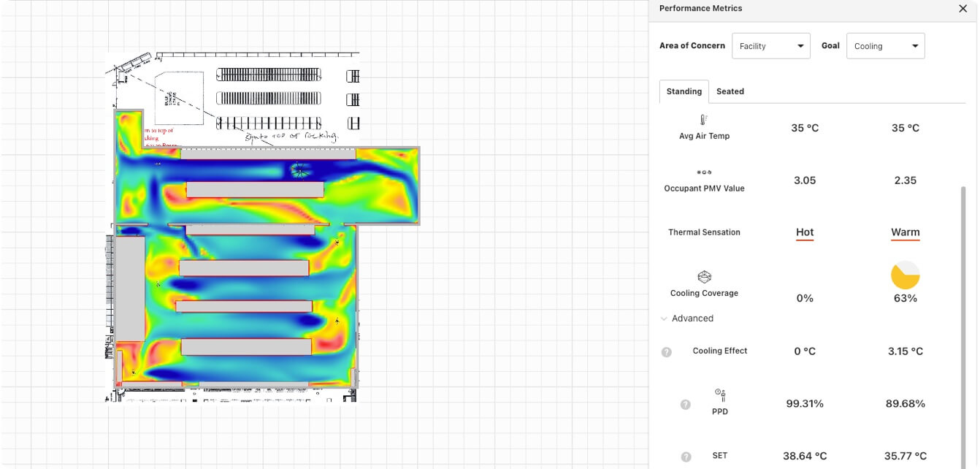Click the PPD metric icon

pyautogui.click(x=720, y=395)
